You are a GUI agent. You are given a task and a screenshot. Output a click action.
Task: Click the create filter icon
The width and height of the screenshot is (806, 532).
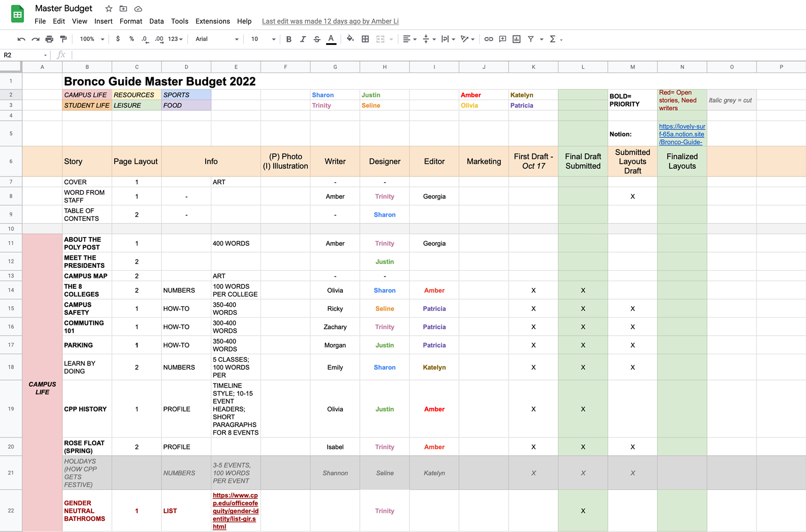pyautogui.click(x=531, y=39)
